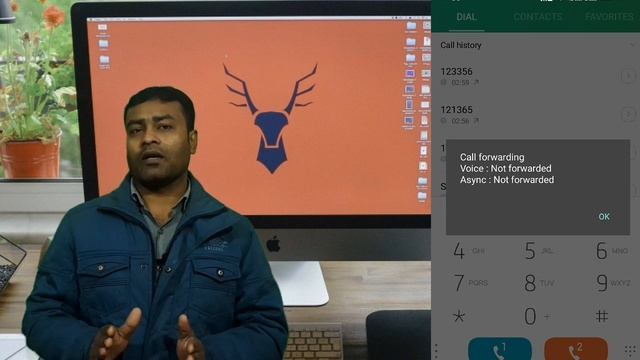
Task: Tap the 4 GHI key
Action: click(x=469, y=251)
